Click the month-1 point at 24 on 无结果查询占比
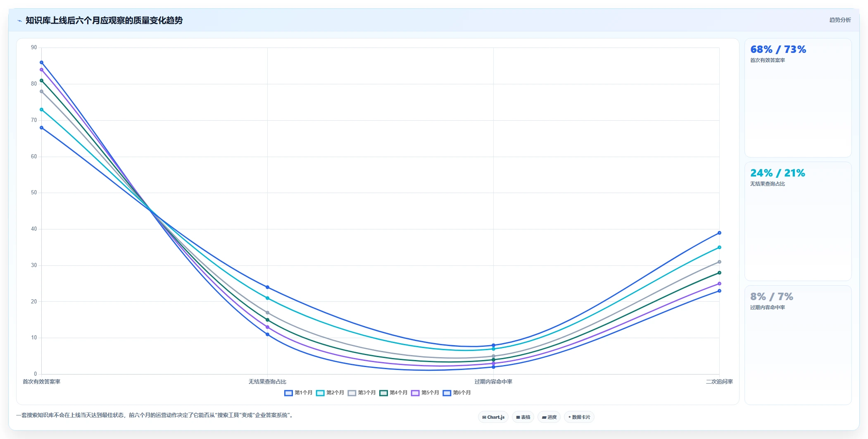The height and width of the screenshot is (439, 868). pos(267,287)
